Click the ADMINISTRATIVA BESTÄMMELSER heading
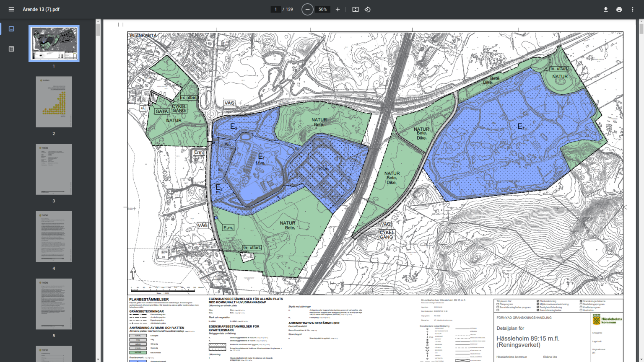This screenshot has height=362, width=644. (x=314, y=323)
